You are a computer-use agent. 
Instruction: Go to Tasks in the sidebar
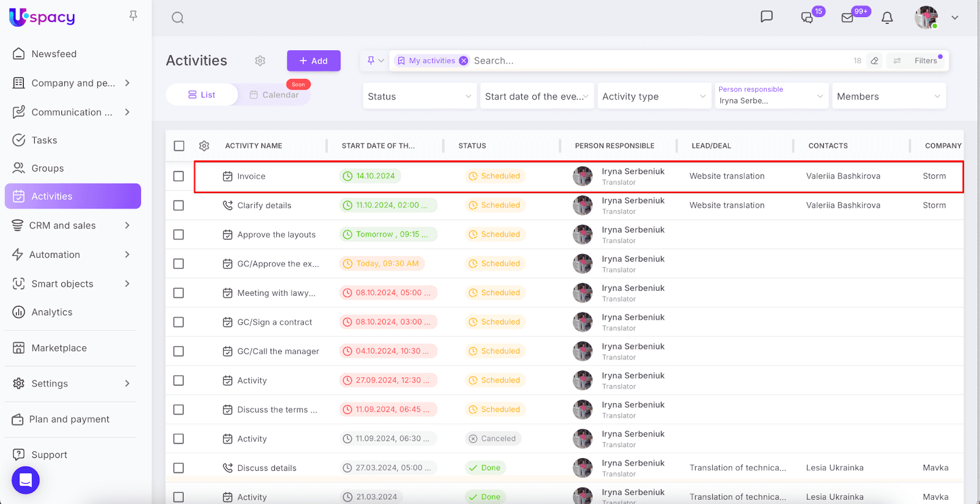pyautogui.click(x=44, y=140)
